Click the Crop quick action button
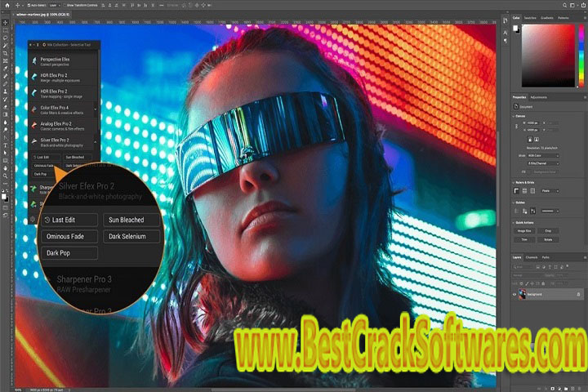The height and width of the screenshot is (392, 588). point(548,231)
